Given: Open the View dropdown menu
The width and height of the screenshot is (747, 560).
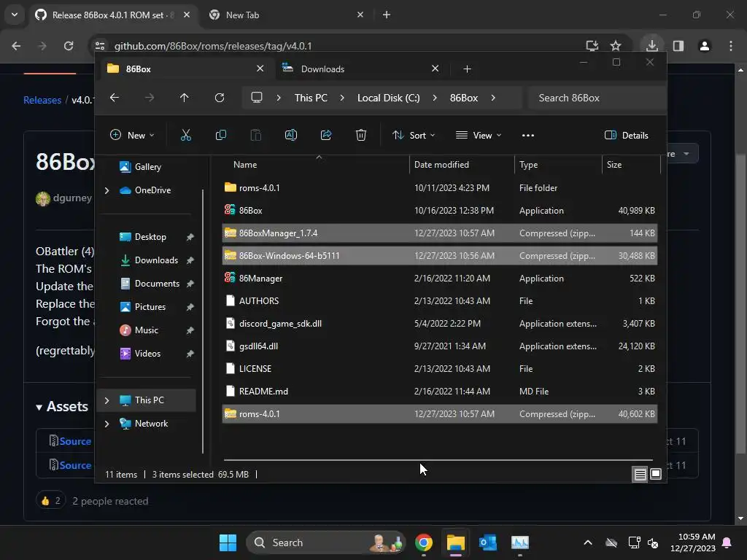Looking at the screenshot, I should (479, 135).
